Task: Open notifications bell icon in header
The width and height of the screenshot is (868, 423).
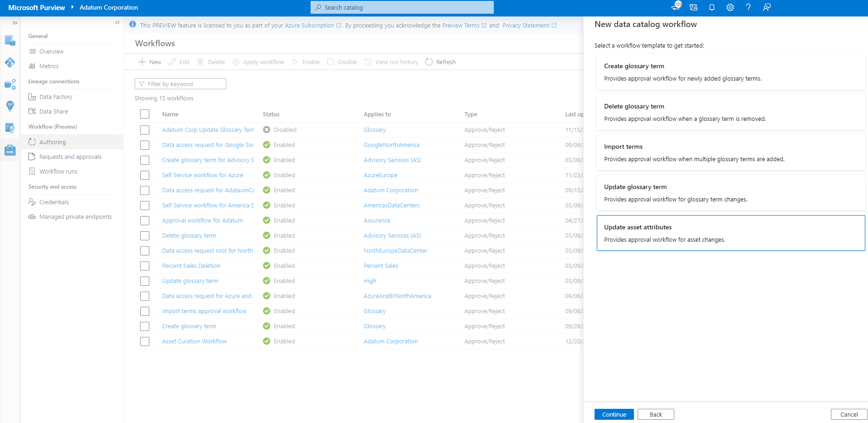Action: click(x=712, y=7)
